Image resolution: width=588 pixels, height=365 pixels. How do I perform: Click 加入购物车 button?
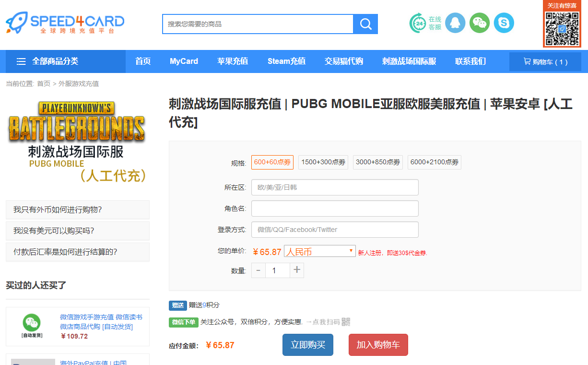tap(378, 345)
